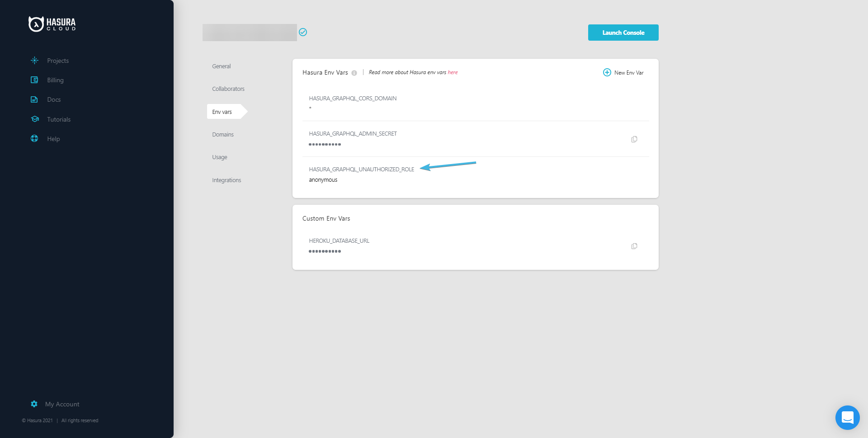This screenshot has width=868, height=438.
Task: Select the HASURA_GRAPHQL_CORS_DOMAIN variable row
Action: (x=476, y=103)
